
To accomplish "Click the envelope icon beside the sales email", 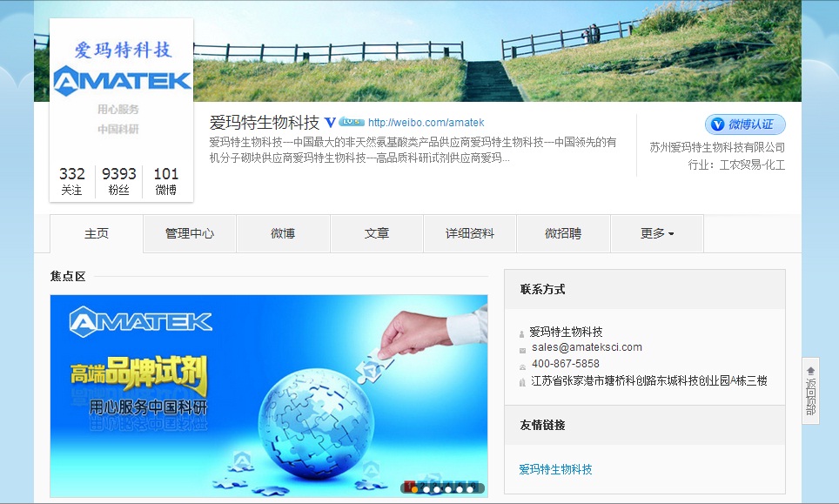I will click(522, 348).
